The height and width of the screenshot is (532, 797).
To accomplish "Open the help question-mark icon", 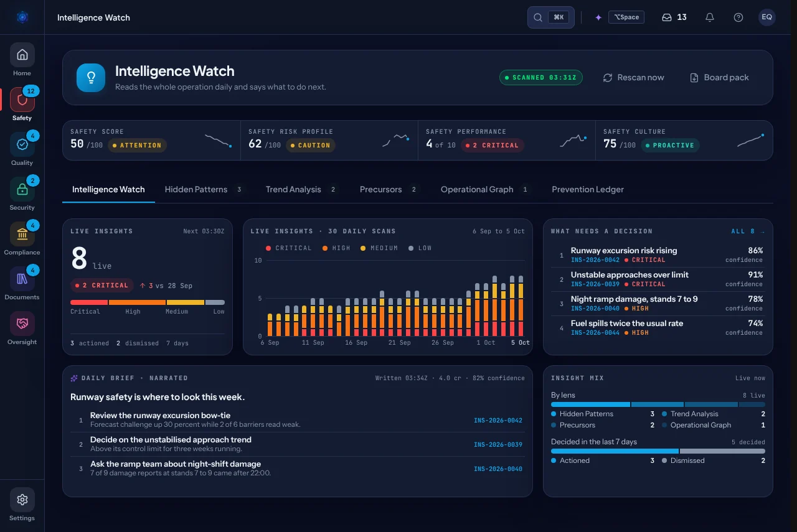I will 738,17.
